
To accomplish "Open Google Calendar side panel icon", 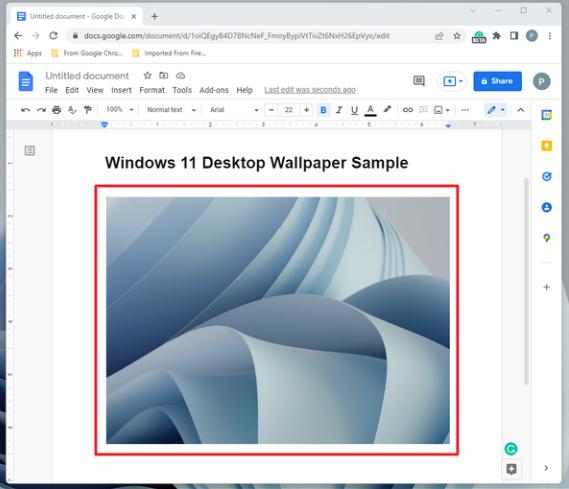I will pos(547,115).
